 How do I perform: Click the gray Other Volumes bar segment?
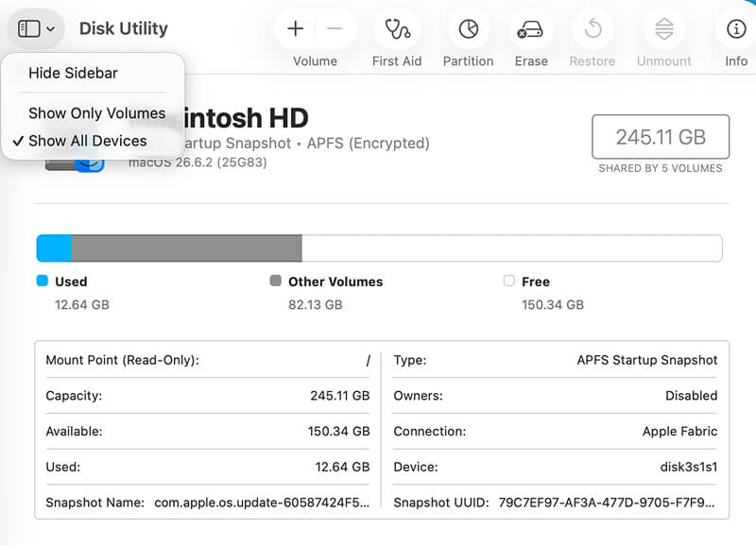pos(186,248)
